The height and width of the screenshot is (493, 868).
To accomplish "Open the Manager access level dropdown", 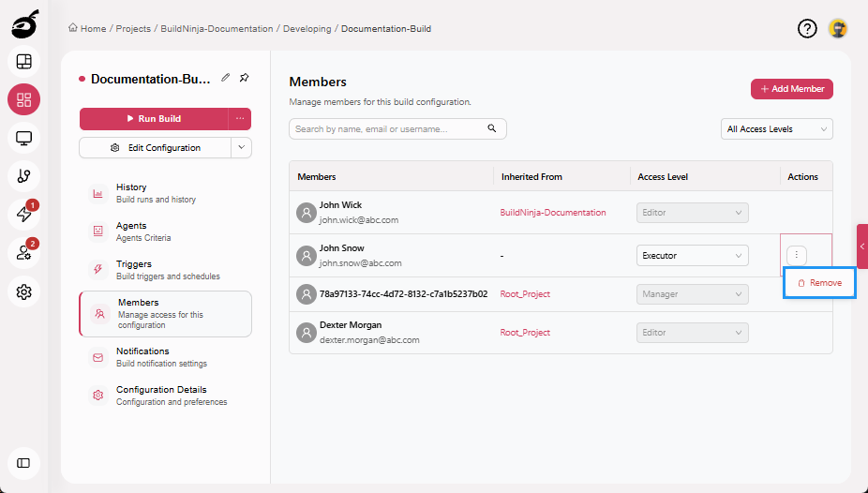I will coord(693,294).
